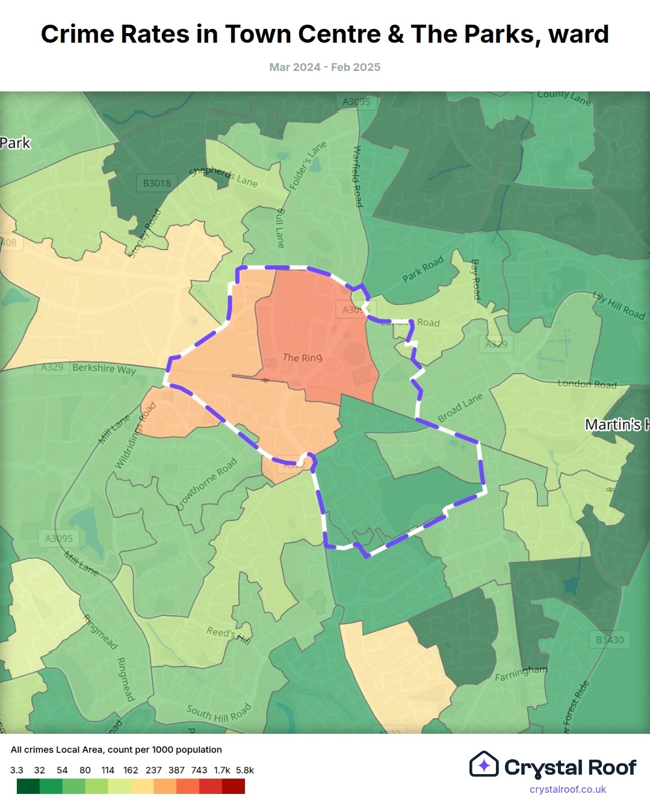Click the Crystal Roof house logo icon

tap(484, 764)
